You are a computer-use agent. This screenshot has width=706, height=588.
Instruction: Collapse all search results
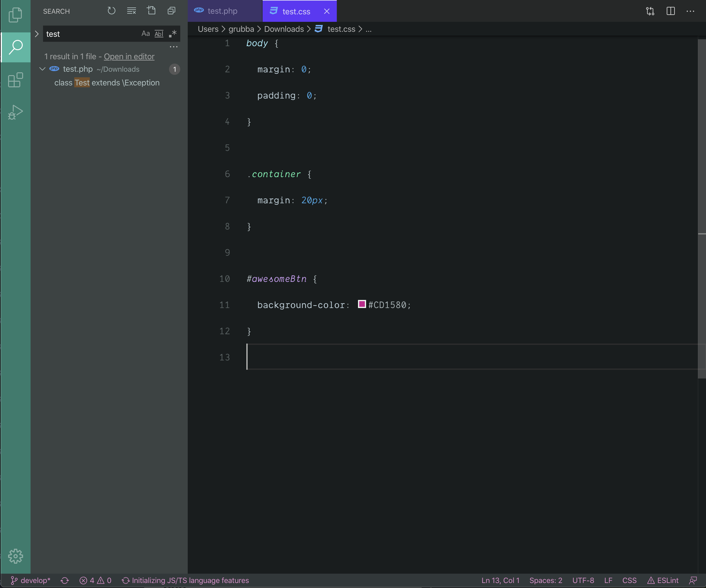[172, 11]
